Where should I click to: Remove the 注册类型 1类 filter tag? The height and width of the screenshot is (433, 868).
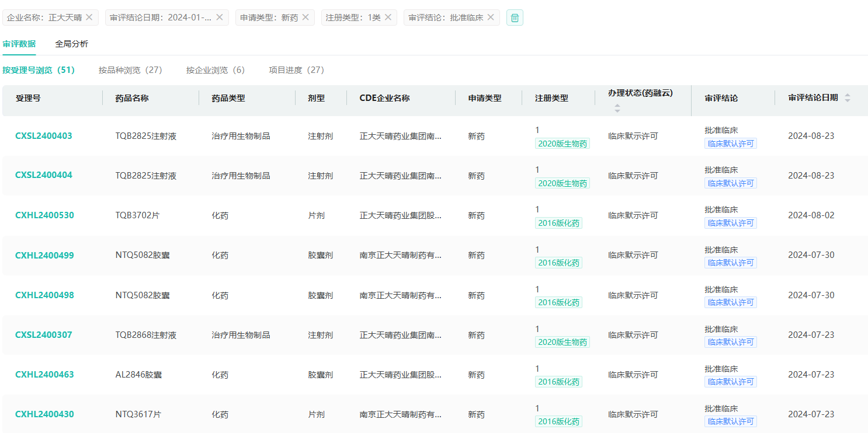pos(388,18)
